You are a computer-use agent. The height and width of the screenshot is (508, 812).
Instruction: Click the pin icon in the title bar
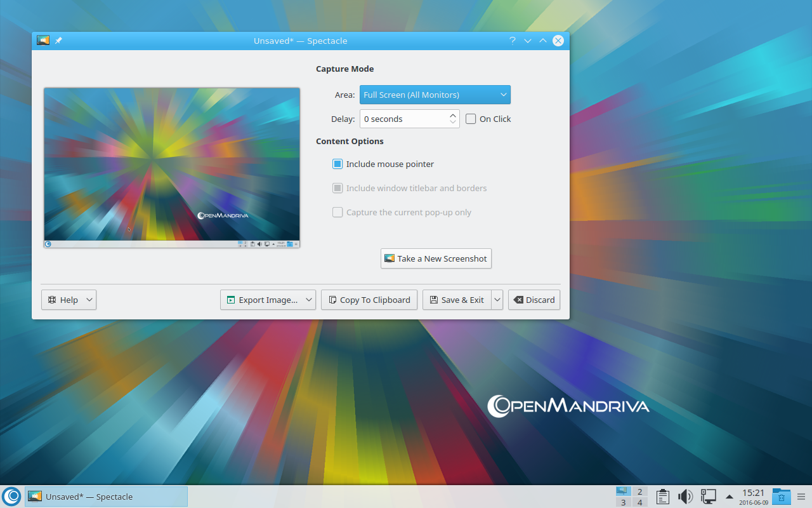coord(58,41)
